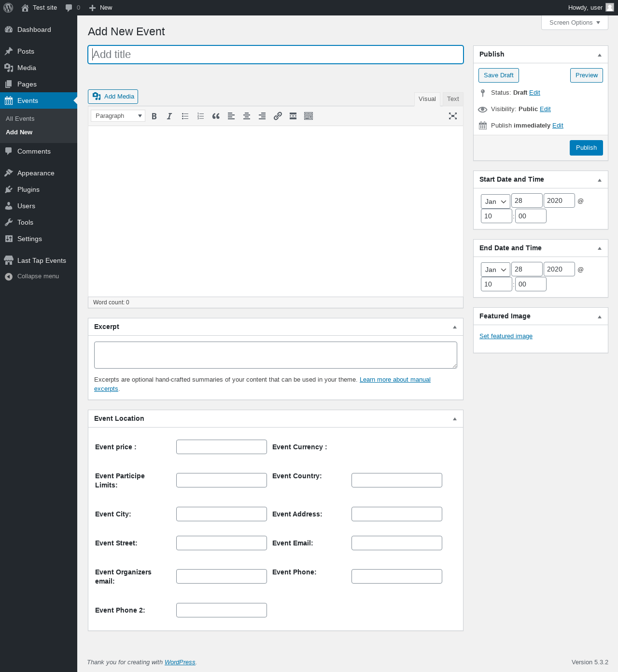Open the Paragraph format dropdown
618x672 pixels.
pyautogui.click(x=118, y=116)
